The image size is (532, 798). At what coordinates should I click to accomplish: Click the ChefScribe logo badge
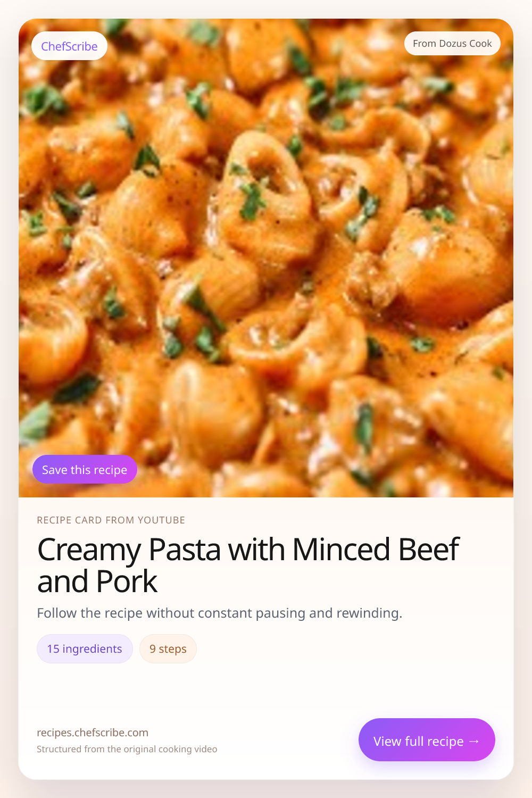pos(69,46)
